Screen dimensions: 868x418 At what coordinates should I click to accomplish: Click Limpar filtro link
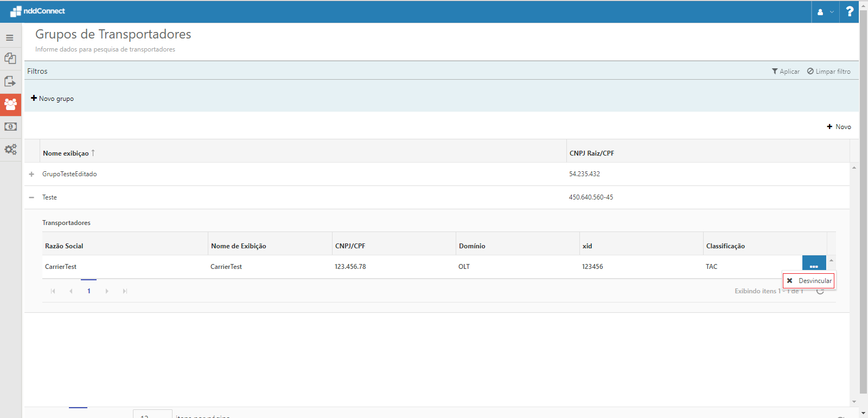[x=828, y=72]
